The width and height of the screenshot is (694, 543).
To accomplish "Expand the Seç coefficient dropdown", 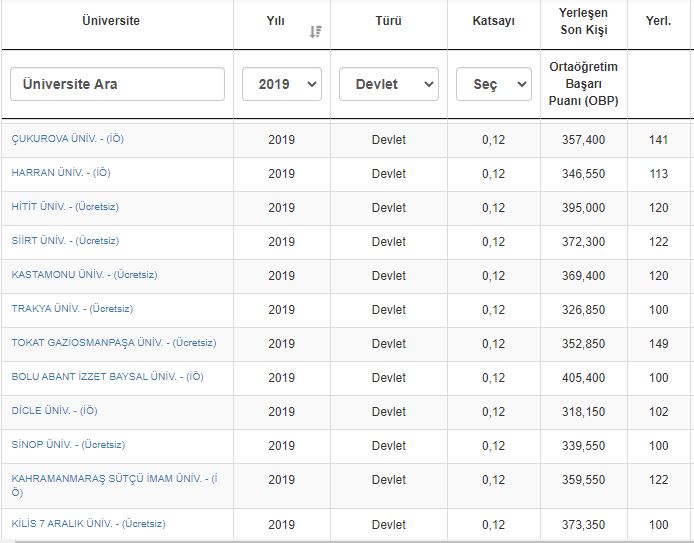I will coord(494,84).
